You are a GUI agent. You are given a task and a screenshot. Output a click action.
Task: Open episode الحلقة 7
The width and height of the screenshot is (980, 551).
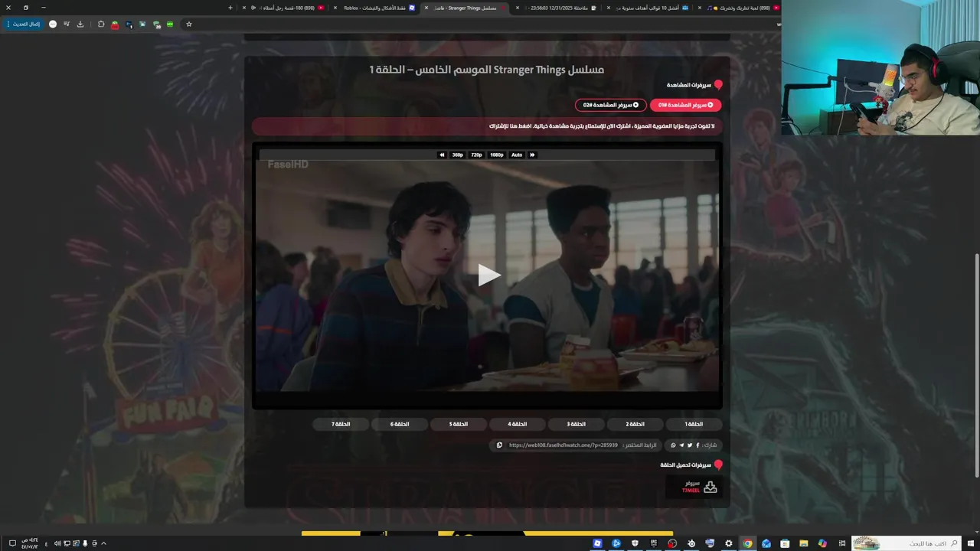pyautogui.click(x=340, y=424)
